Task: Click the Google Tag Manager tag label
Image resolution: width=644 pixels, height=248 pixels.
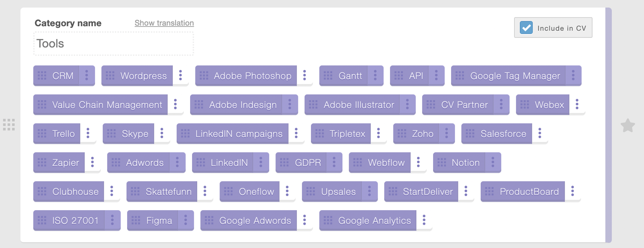Action: tap(515, 76)
